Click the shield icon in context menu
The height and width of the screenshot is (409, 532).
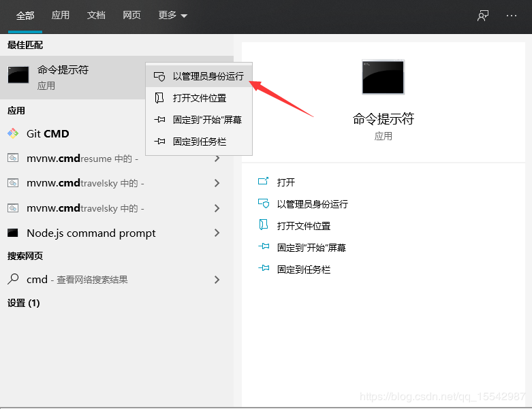click(x=159, y=76)
